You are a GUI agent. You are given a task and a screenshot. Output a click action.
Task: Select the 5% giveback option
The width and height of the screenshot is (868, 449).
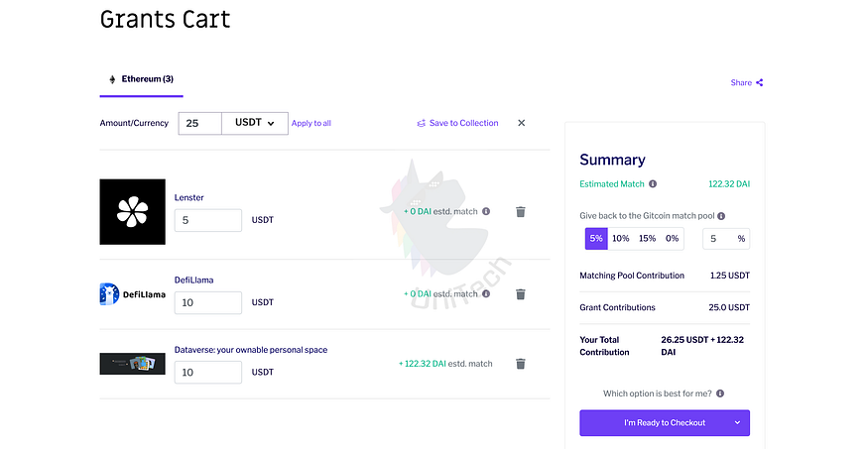click(x=595, y=239)
